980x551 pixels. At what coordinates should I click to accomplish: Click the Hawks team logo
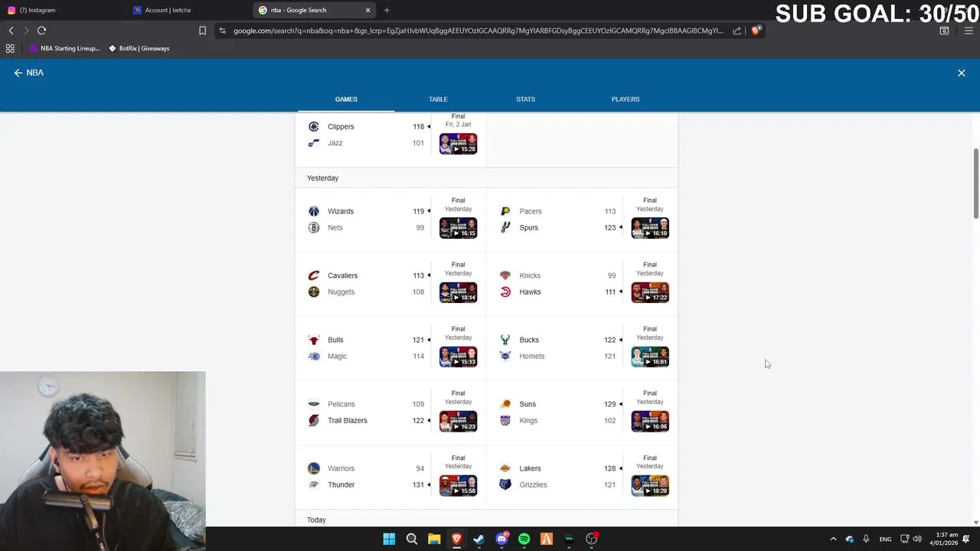[505, 292]
